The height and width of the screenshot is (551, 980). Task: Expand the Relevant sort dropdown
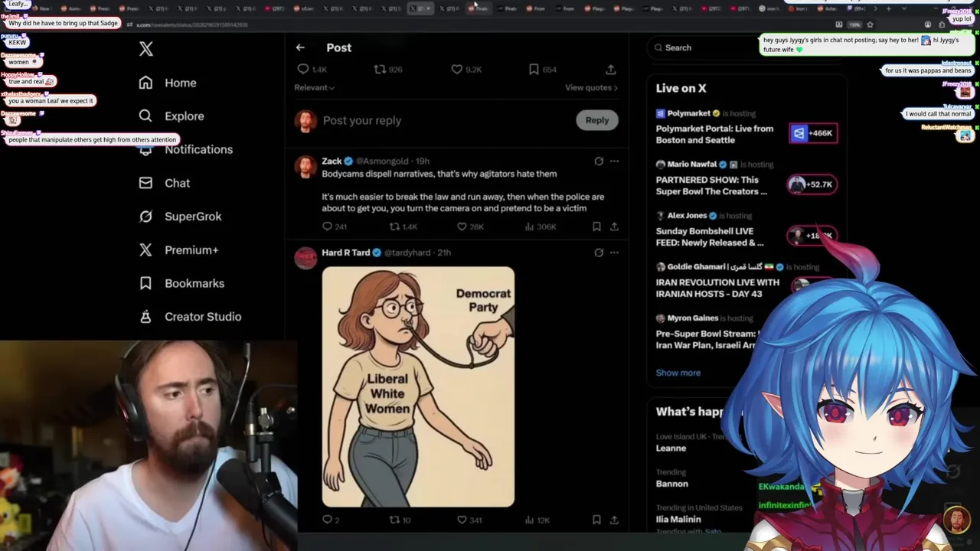[314, 87]
